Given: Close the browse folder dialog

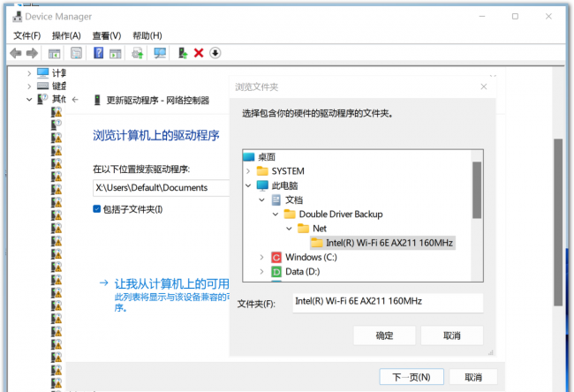Looking at the screenshot, I should tap(484, 87).
